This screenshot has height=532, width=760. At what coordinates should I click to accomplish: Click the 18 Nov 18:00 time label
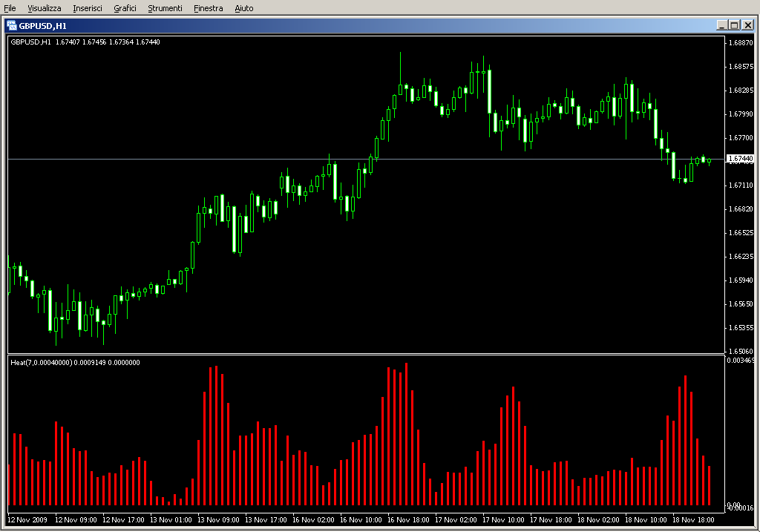(693, 520)
